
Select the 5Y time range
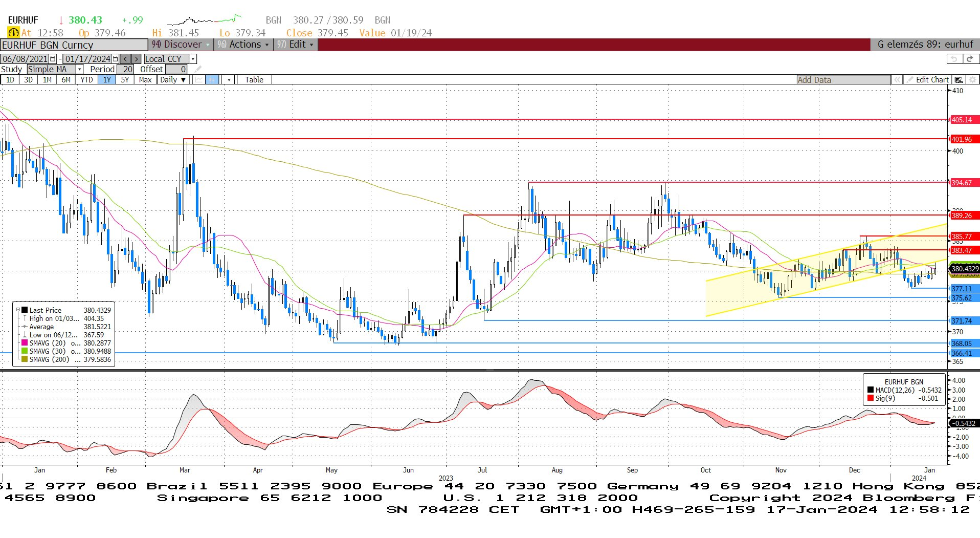[x=125, y=80]
